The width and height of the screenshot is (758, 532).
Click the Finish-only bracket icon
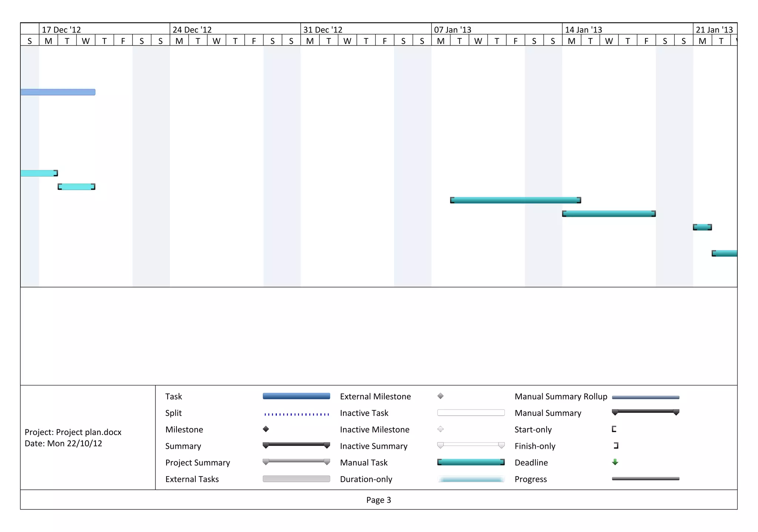(616, 445)
